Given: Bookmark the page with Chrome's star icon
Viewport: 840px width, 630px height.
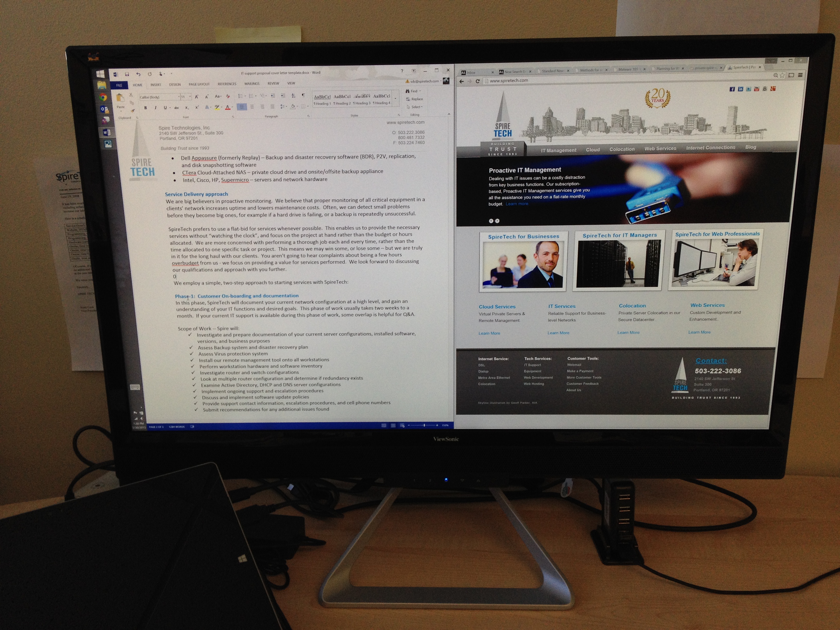Looking at the screenshot, I should 782,75.
